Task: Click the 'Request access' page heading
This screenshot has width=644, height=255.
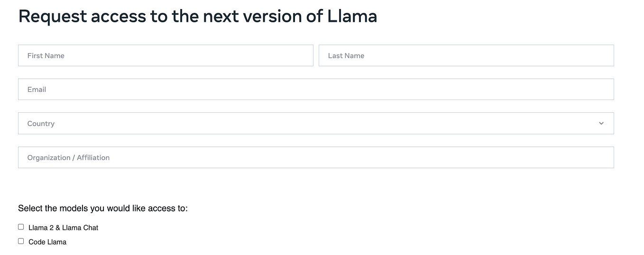Action: coord(197,16)
